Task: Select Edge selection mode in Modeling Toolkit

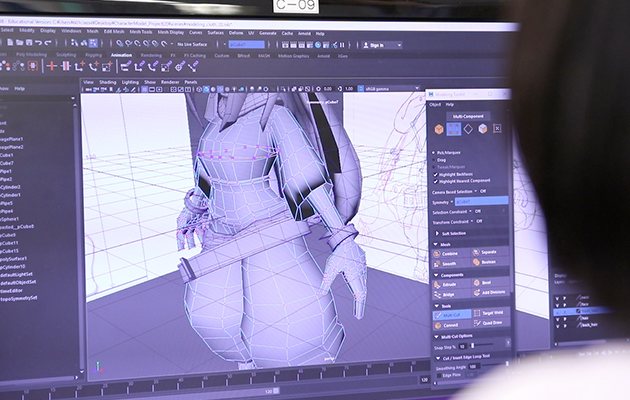Action: click(468, 129)
